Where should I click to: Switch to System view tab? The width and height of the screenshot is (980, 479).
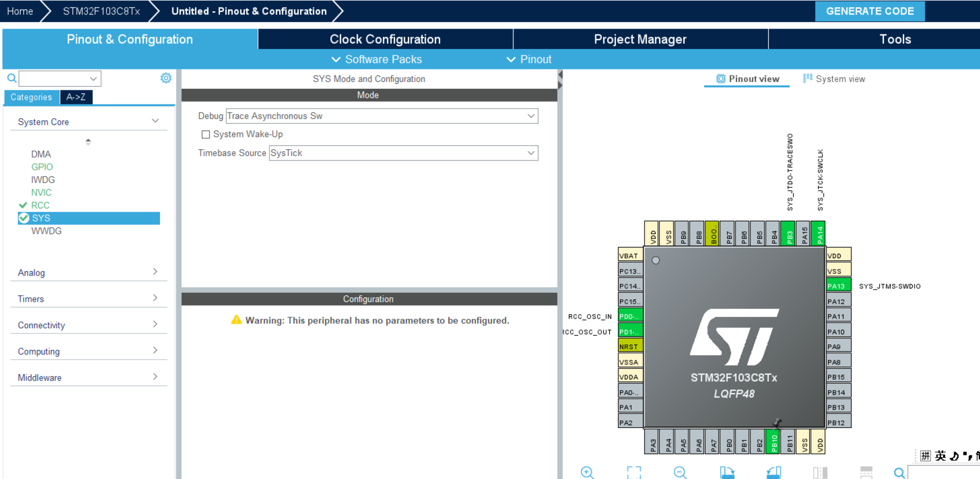point(834,79)
